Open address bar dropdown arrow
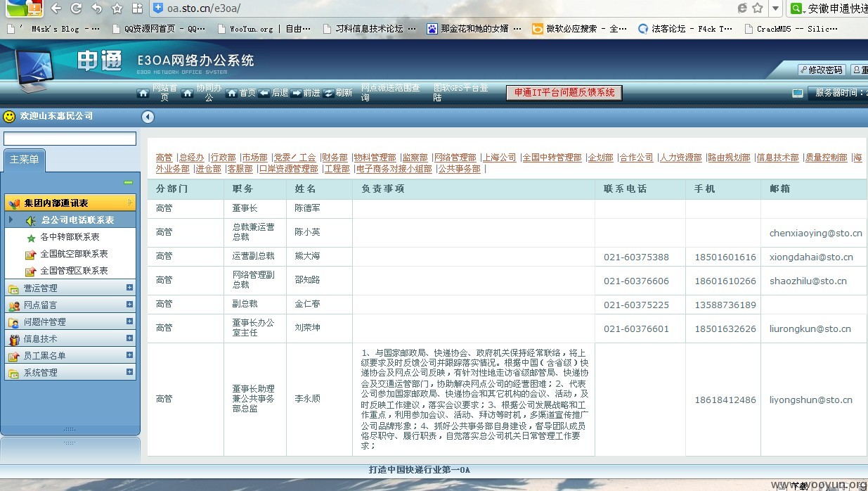The width and height of the screenshot is (868, 491). pos(775,8)
